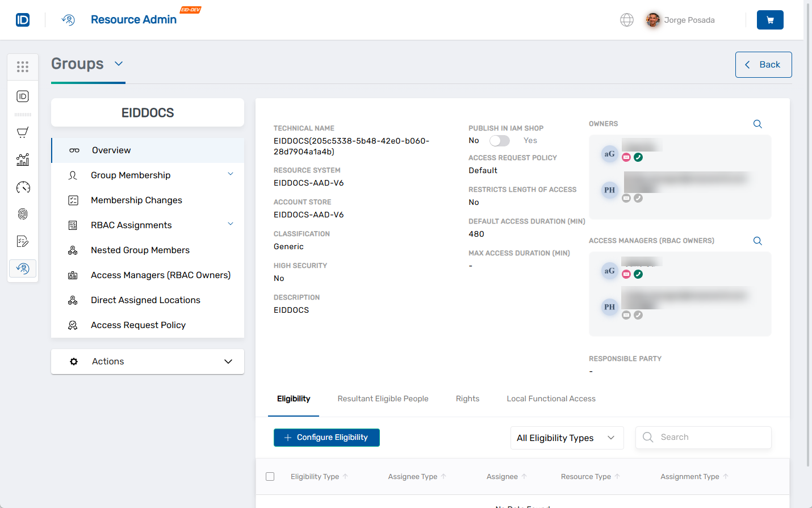Open the Resultant Eligible People tab
812x508 pixels.
(x=383, y=398)
